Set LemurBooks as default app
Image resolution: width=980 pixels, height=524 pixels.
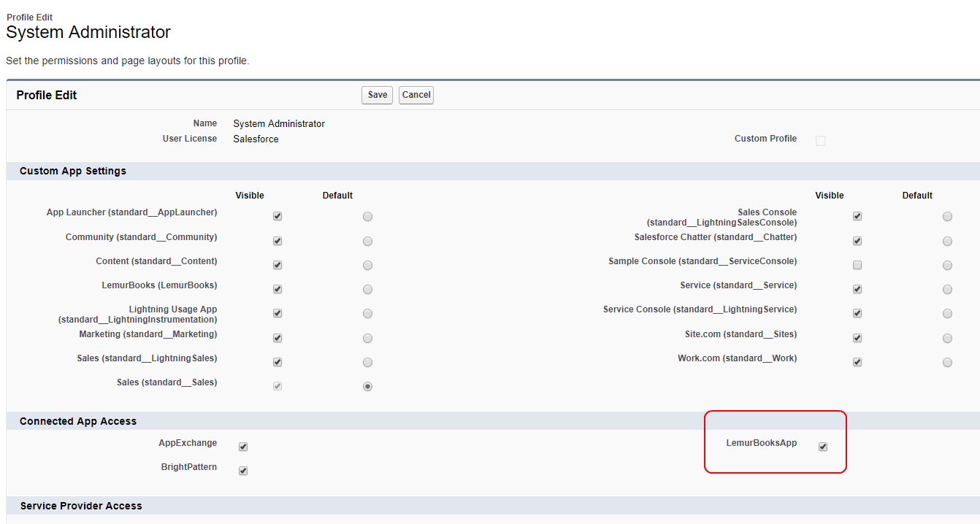367,289
